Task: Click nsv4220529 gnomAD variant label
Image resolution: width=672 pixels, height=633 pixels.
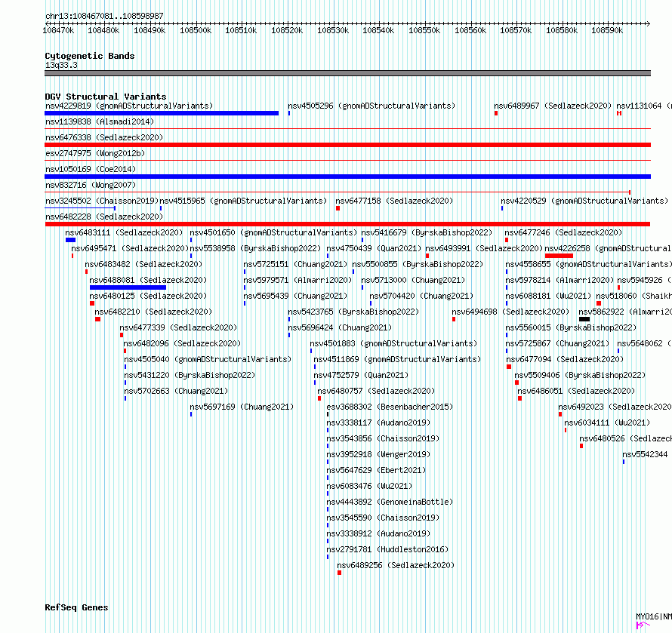Action: (x=584, y=201)
